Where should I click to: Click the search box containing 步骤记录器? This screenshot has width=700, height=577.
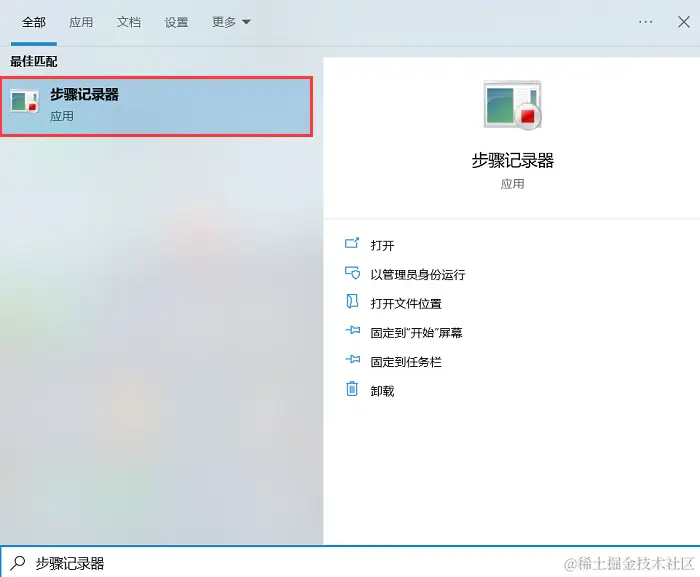point(350,562)
